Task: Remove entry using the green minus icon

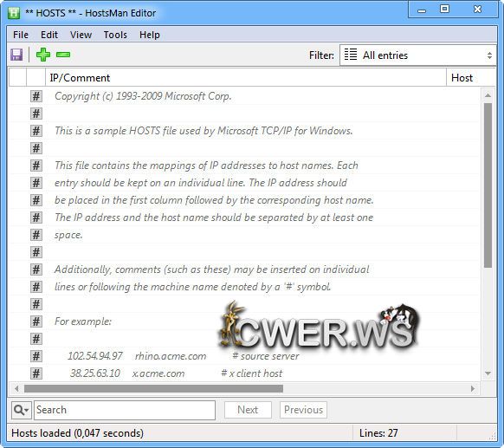Action: 63,55
